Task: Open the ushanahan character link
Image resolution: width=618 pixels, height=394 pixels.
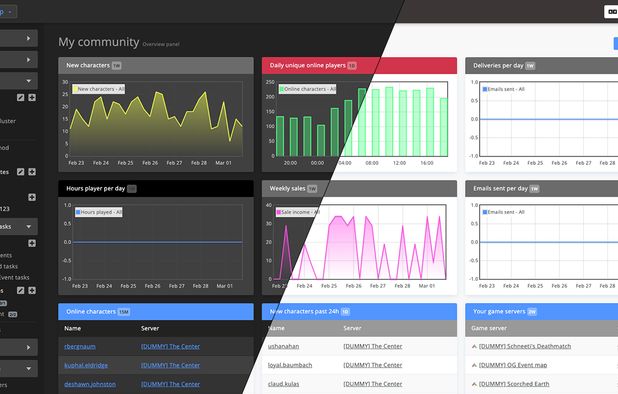Action: (x=283, y=346)
